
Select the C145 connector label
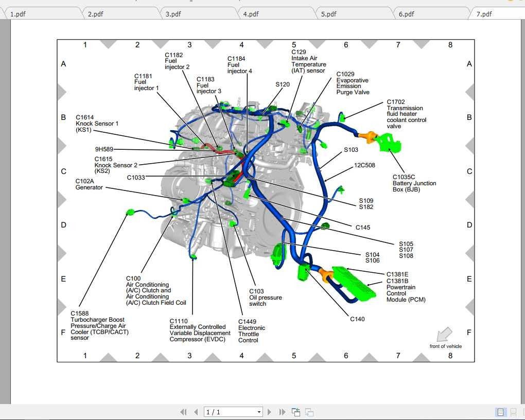click(363, 227)
